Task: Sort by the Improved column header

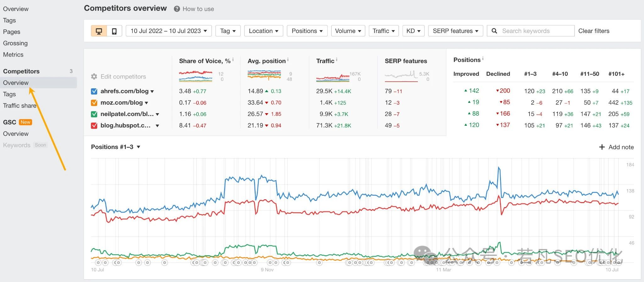Action: tap(466, 74)
